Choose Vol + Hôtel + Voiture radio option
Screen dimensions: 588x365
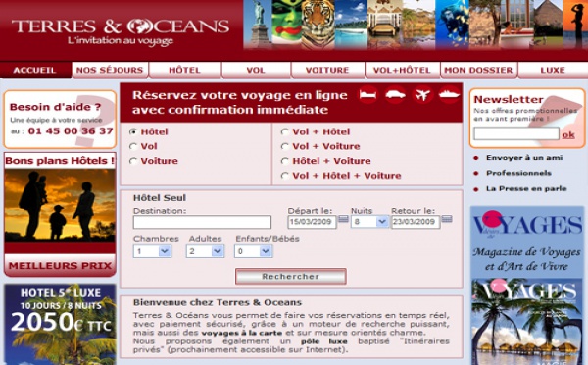284,176
